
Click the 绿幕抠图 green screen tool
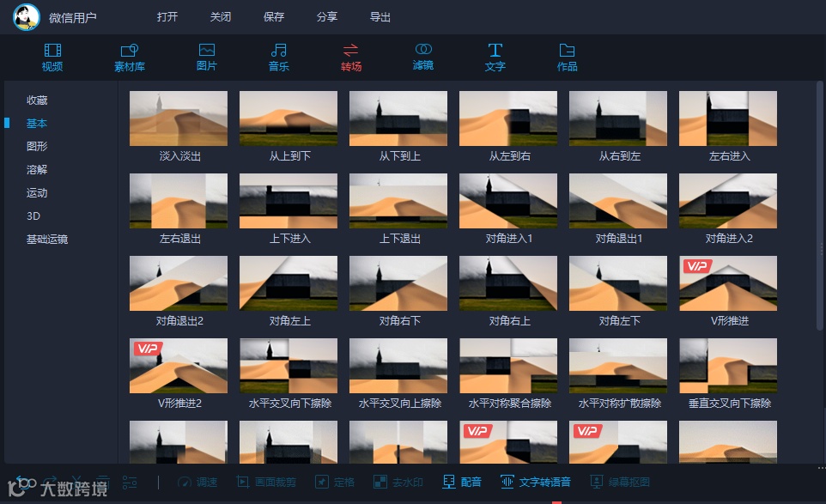click(620, 482)
